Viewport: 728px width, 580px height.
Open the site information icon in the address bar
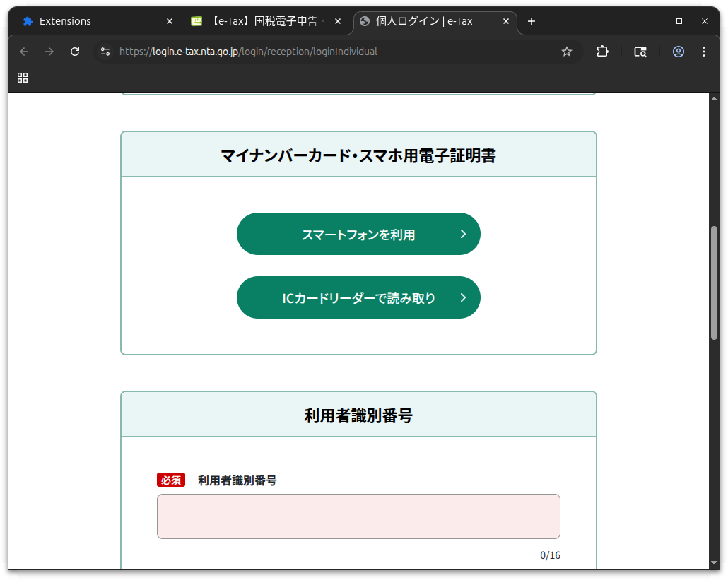click(x=105, y=52)
